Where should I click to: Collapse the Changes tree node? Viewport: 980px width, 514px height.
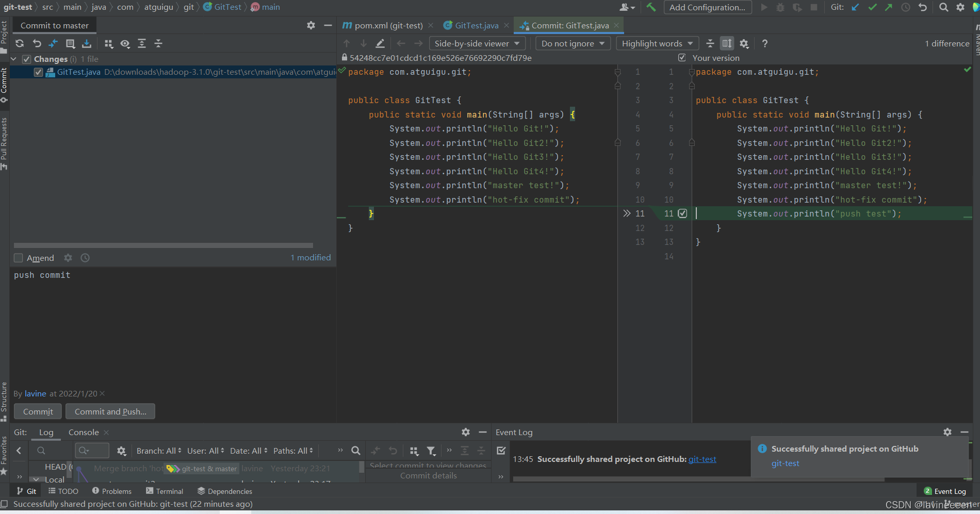[x=14, y=59]
